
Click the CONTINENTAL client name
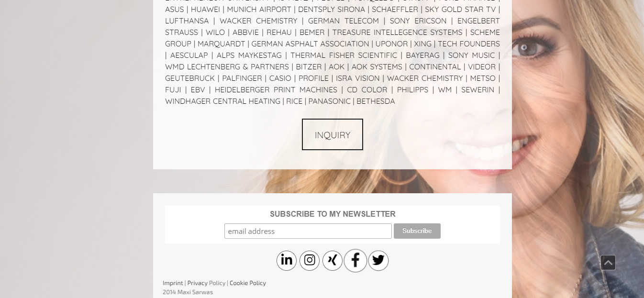click(435, 66)
